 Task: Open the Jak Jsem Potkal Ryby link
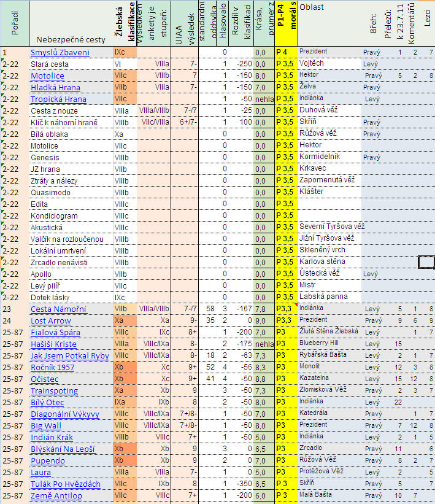click(69, 356)
